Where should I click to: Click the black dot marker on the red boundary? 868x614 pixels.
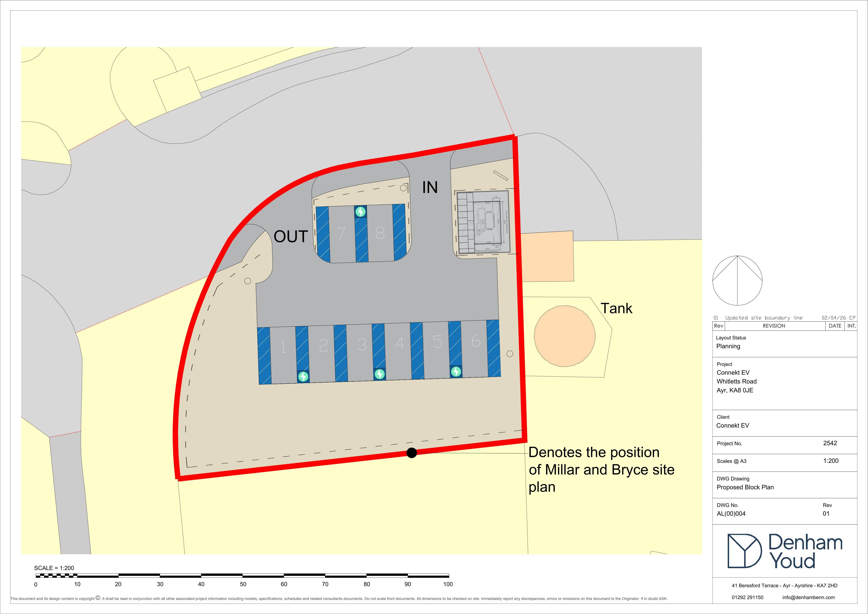point(412,452)
